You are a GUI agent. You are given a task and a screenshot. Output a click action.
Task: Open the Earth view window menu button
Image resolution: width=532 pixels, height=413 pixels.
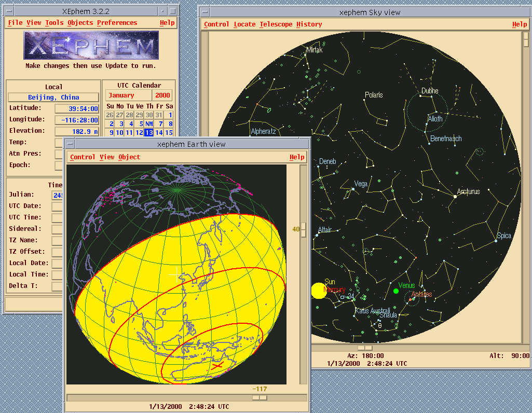coord(70,144)
